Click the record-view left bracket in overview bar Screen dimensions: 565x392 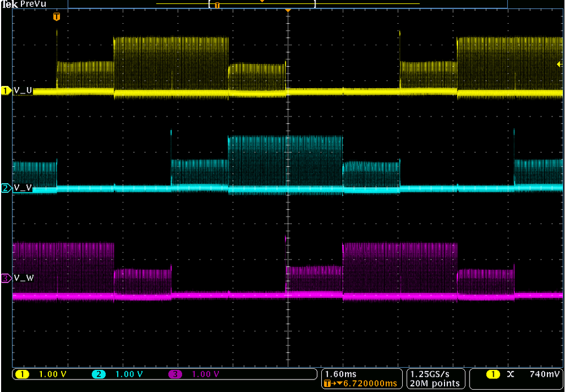coord(209,5)
